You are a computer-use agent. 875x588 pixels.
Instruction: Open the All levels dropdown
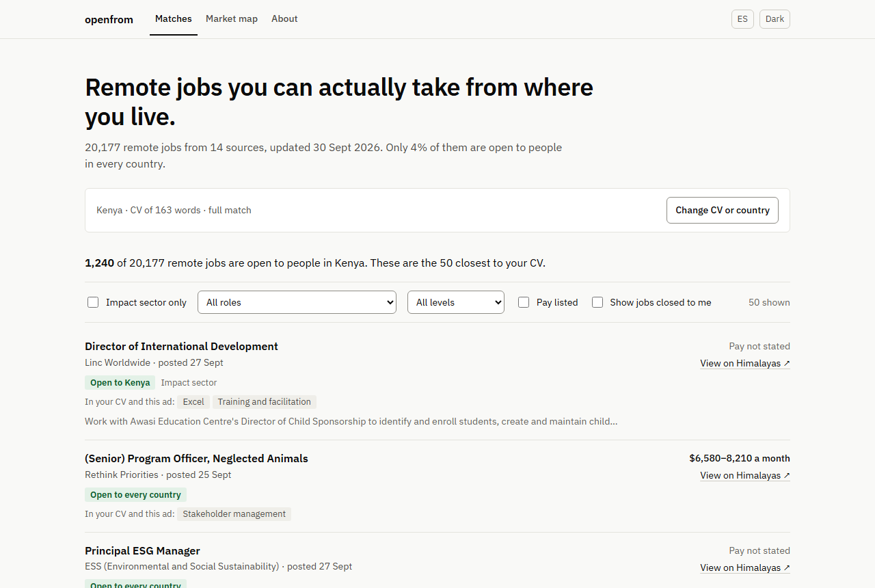[456, 302]
